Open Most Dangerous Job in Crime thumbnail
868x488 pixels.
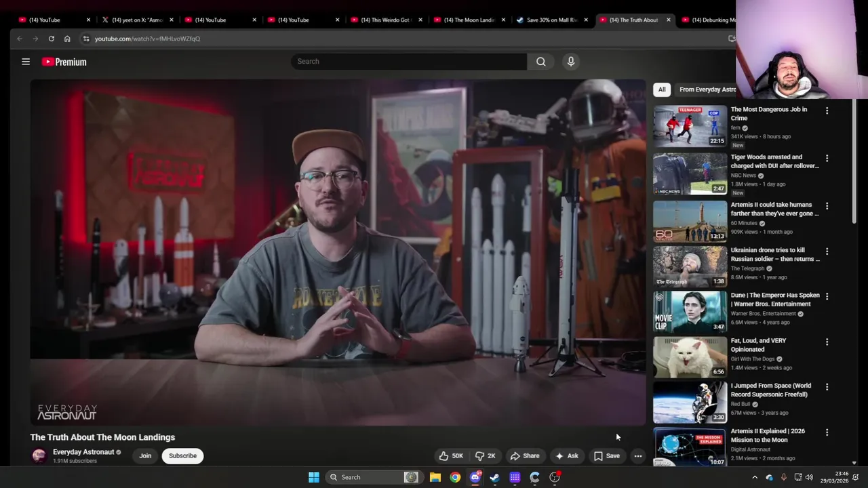tap(690, 126)
